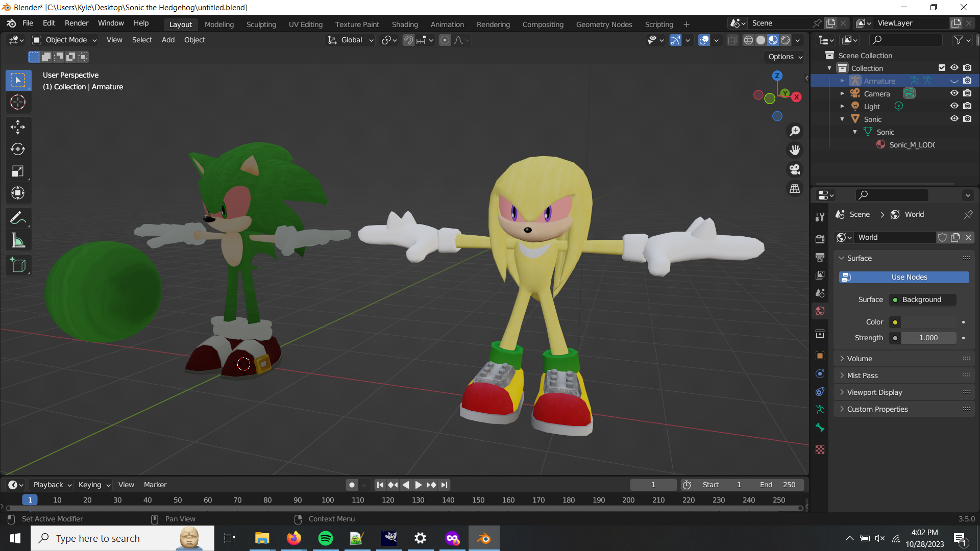Select the Add Cube tool

(x=18, y=265)
